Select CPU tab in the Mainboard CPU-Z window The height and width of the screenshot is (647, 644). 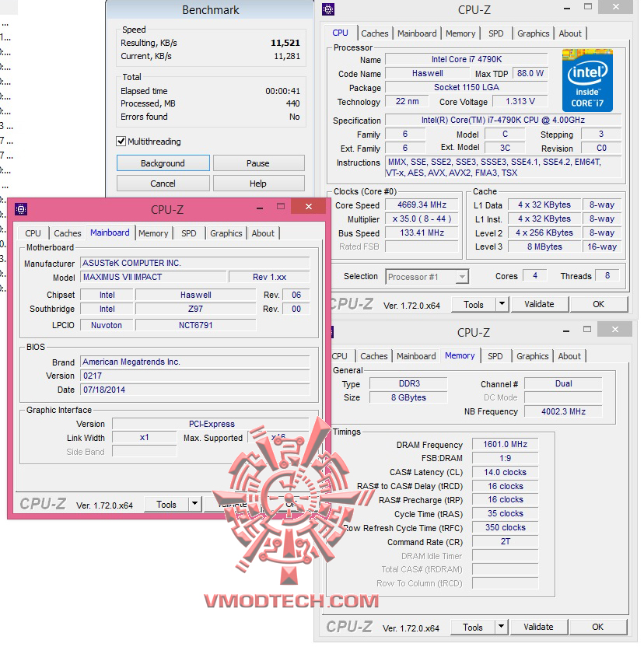click(33, 233)
